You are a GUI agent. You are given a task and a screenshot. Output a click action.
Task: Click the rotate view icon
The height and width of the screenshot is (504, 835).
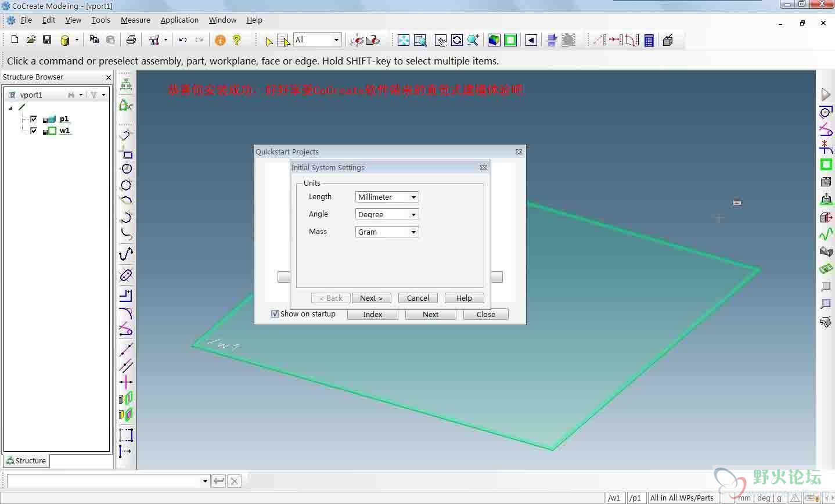457,40
